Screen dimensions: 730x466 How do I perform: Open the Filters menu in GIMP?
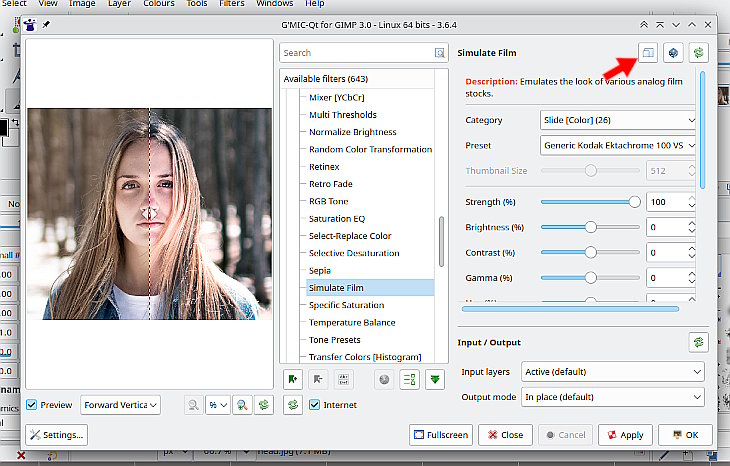(231, 4)
